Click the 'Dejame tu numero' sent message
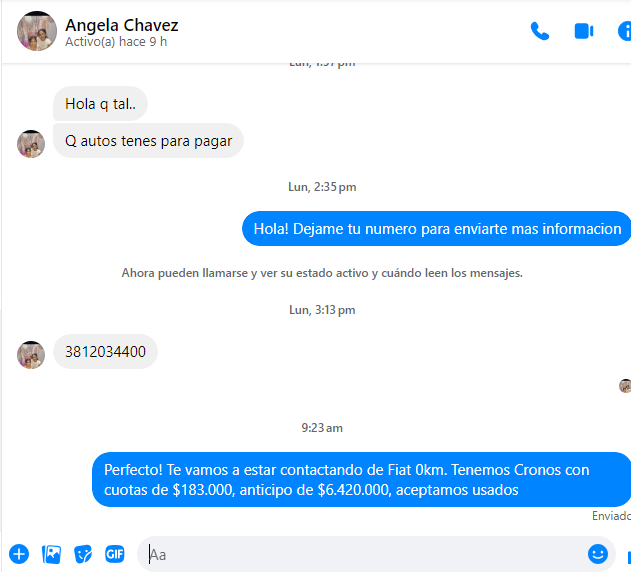 pos(437,229)
